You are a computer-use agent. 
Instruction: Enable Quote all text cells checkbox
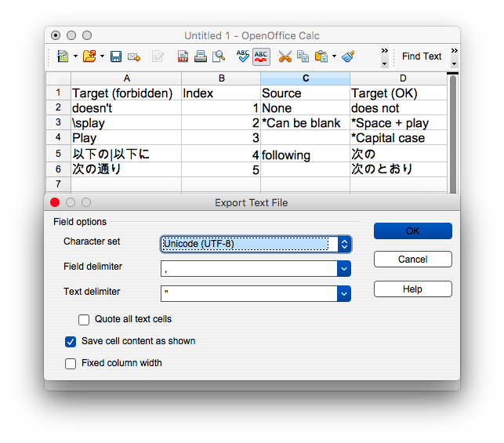(x=84, y=320)
